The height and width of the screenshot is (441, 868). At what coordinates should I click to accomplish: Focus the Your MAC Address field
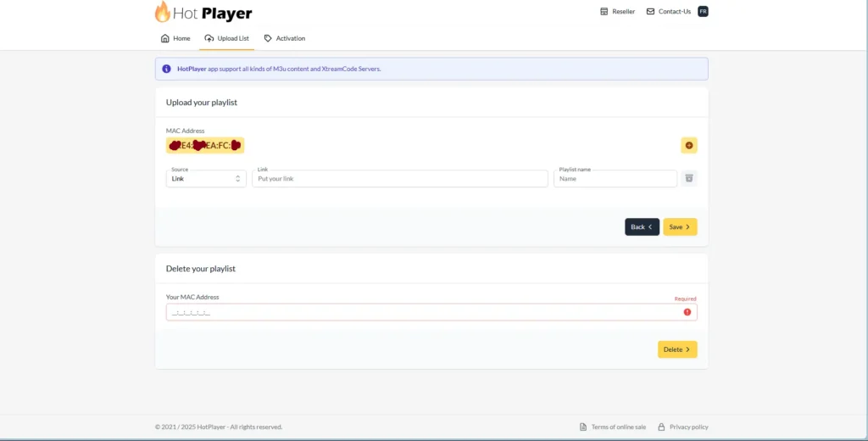point(431,312)
